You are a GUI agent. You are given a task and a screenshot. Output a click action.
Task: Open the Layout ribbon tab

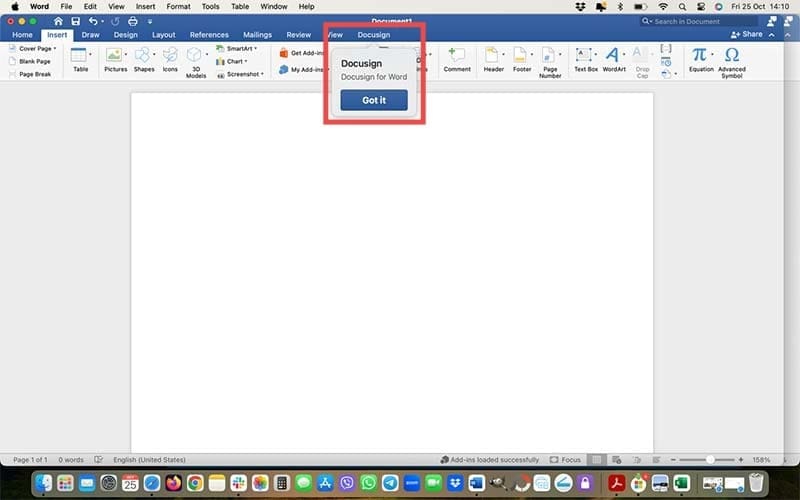[163, 35]
